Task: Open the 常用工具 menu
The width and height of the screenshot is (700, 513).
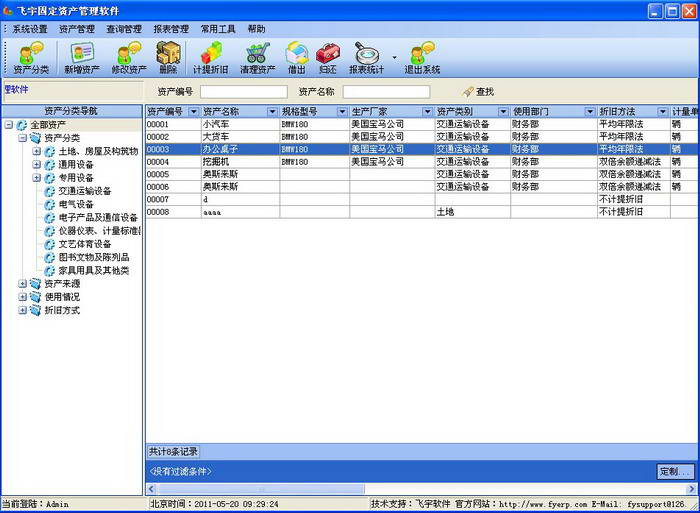Action: (218, 29)
